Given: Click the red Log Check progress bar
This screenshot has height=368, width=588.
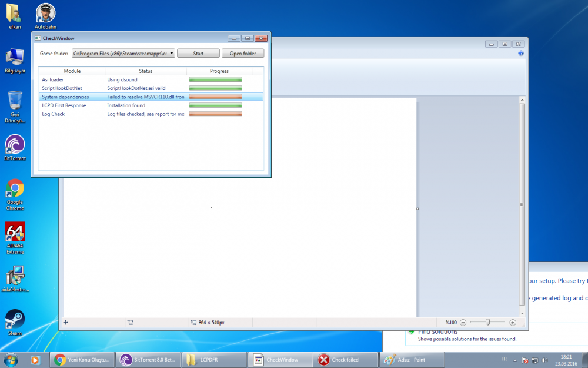Looking at the screenshot, I should point(215,114).
